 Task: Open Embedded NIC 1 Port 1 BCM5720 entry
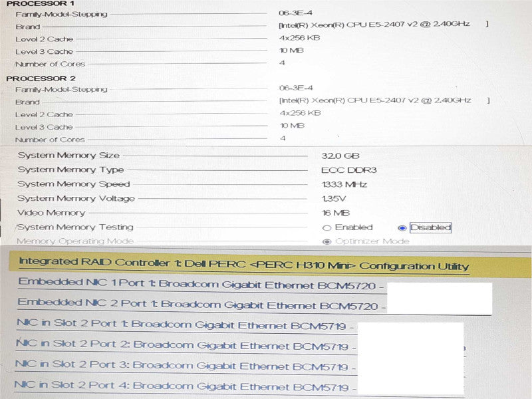pos(200,284)
